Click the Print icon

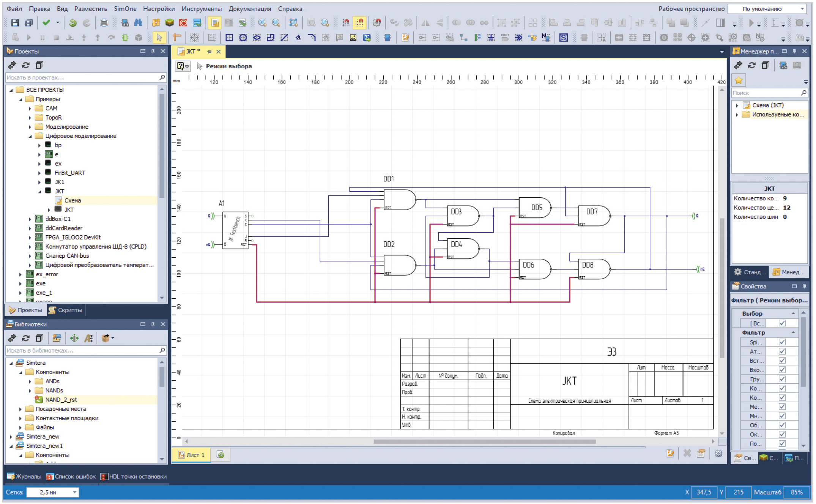pos(104,23)
